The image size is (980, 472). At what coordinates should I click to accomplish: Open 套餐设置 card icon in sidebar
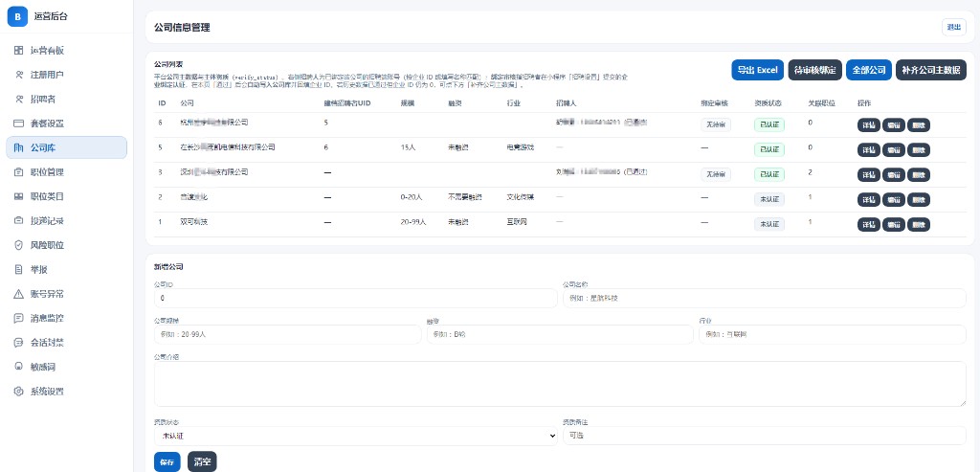click(x=19, y=124)
